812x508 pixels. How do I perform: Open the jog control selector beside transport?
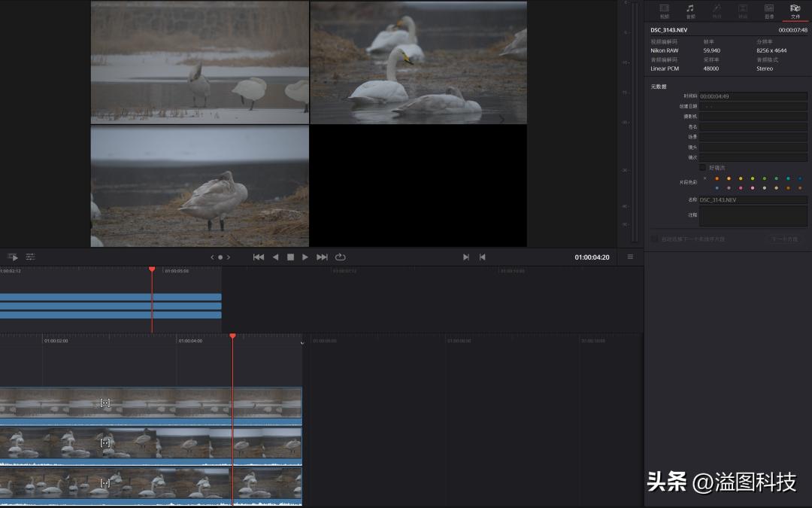point(220,257)
